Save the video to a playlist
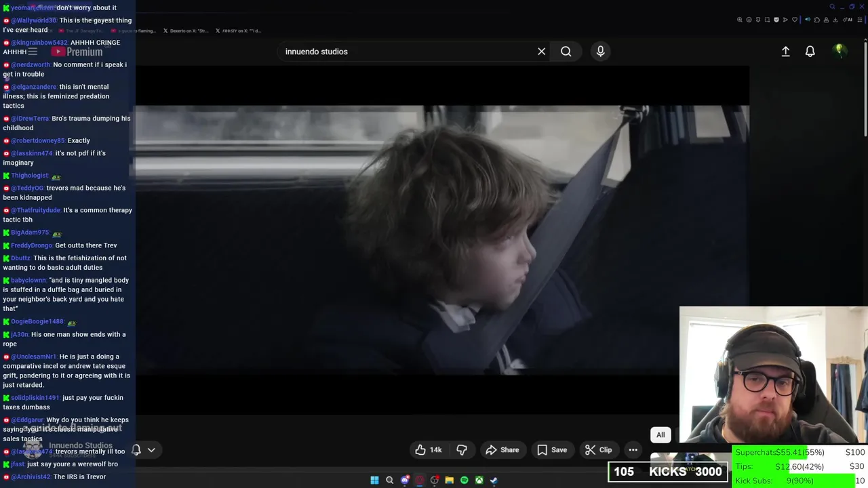The width and height of the screenshot is (868, 488). [552, 449]
